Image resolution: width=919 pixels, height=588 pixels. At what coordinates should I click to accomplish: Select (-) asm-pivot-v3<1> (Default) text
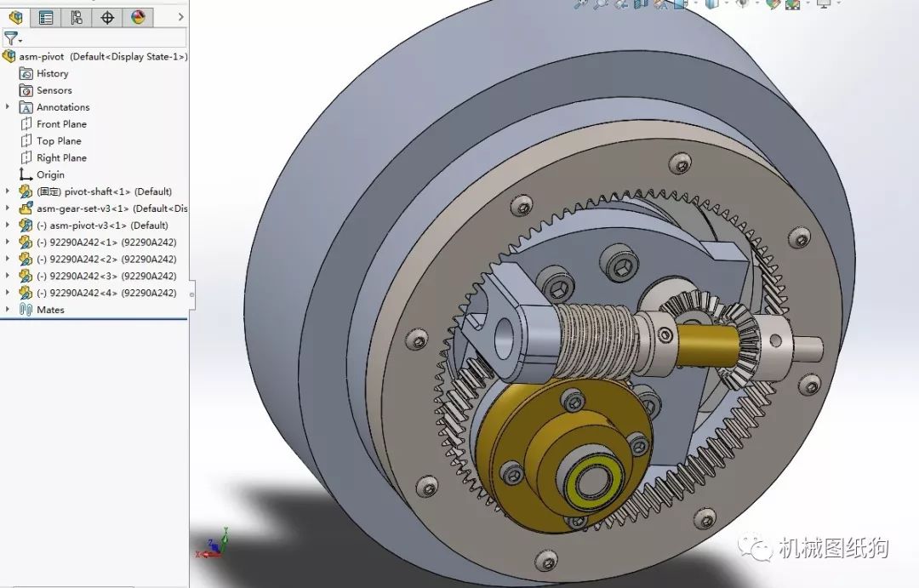(103, 225)
